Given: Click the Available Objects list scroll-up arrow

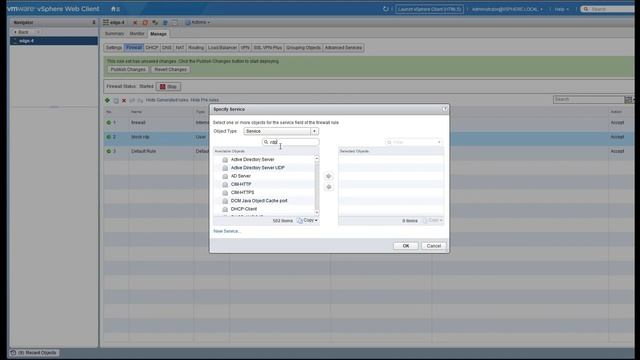Looking at the screenshot, I should point(317,158).
